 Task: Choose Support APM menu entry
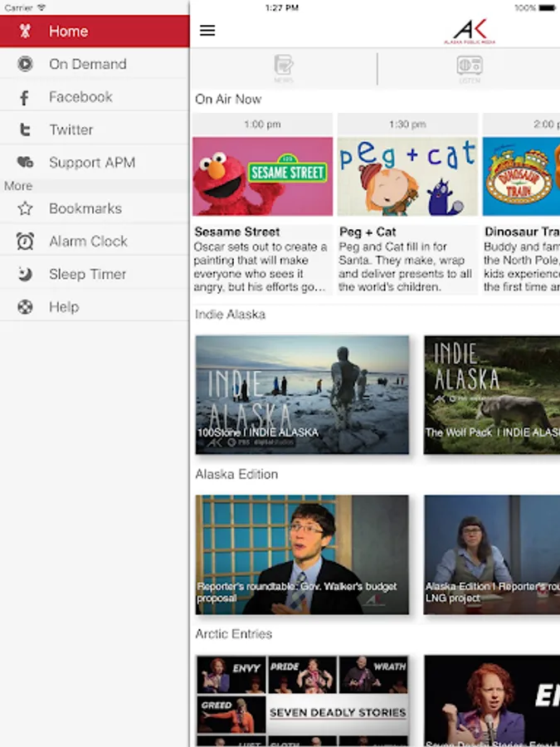[95, 163]
